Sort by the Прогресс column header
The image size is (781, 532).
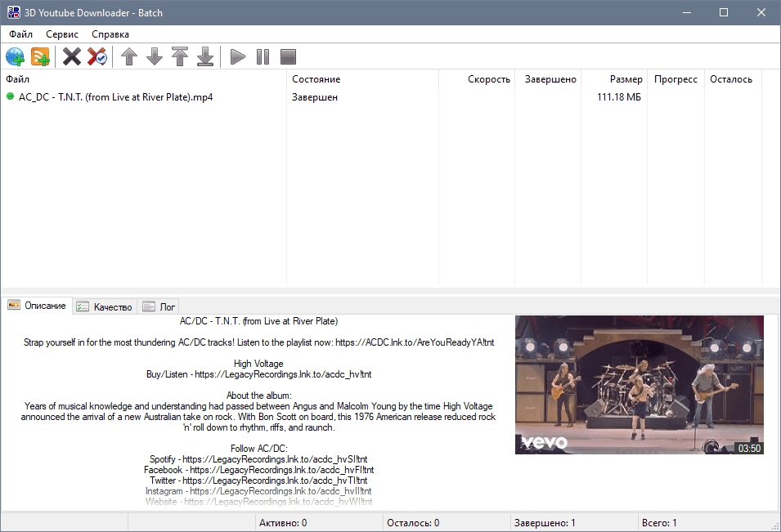point(676,79)
